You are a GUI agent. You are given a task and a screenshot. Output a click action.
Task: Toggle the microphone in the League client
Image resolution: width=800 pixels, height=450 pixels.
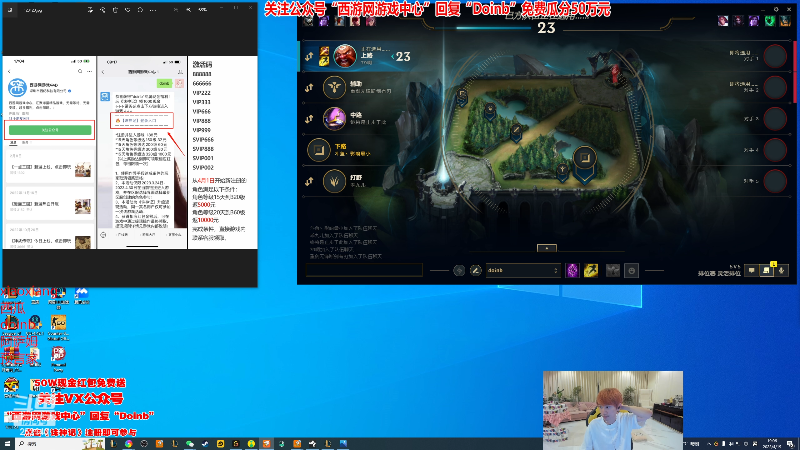(x=781, y=270)
